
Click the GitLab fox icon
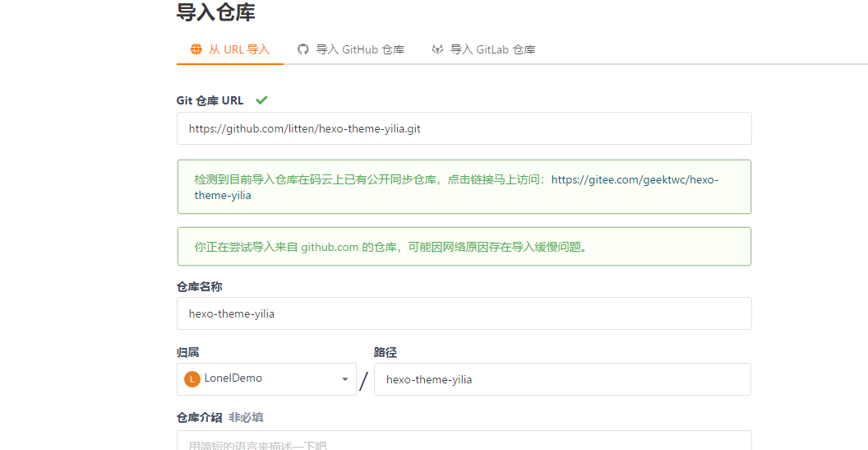(437, 49)
